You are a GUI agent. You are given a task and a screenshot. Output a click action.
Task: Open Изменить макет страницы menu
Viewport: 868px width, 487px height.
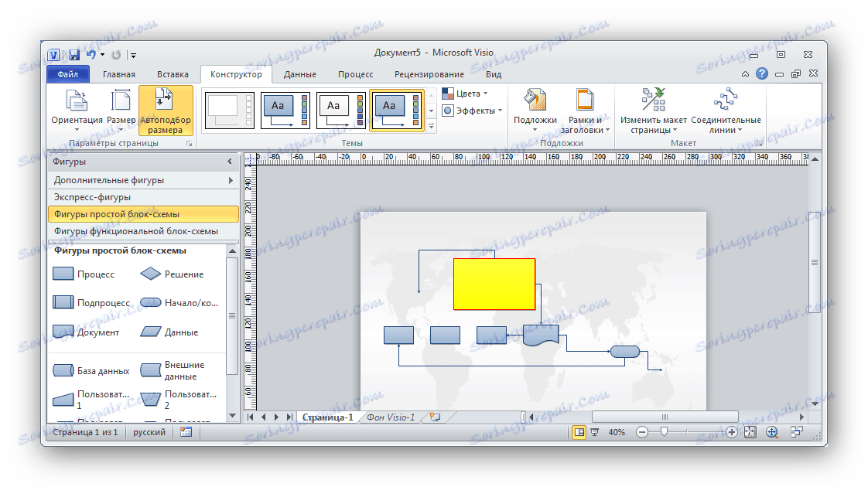[x=653, y=111]
